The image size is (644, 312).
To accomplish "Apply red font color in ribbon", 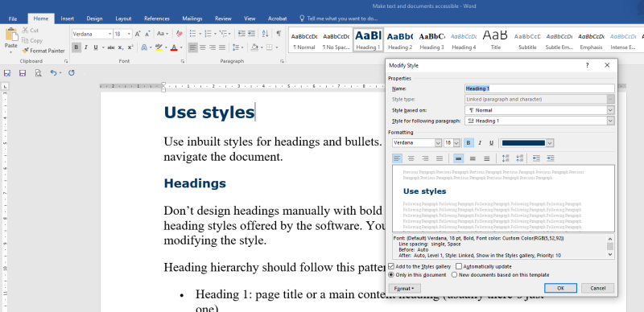I will click(173, 47).
